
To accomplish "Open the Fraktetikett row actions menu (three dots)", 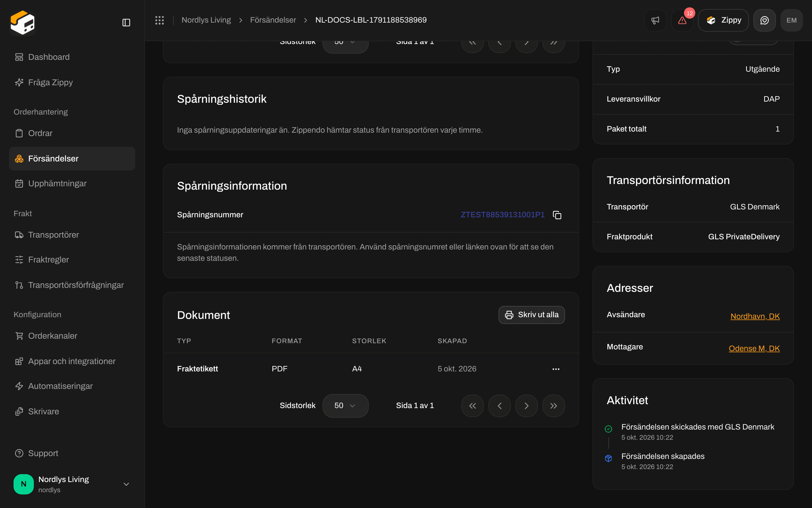I will pyautogui.click(x=556, y=369).
